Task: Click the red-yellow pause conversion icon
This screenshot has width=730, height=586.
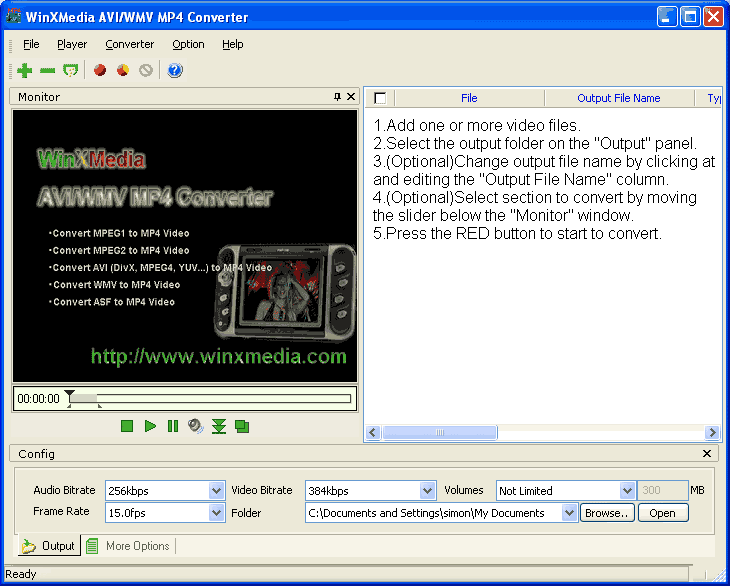Action: (x=123, y=70)
